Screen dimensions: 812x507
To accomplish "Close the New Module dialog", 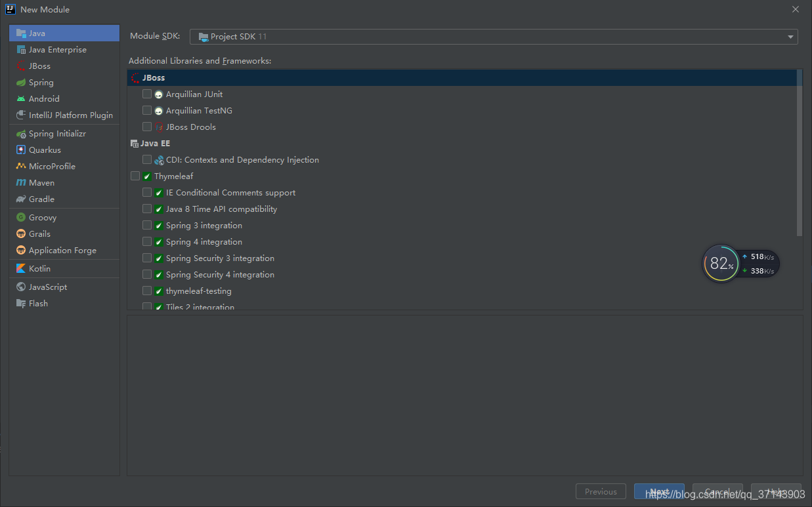I will tap(796, 9).
